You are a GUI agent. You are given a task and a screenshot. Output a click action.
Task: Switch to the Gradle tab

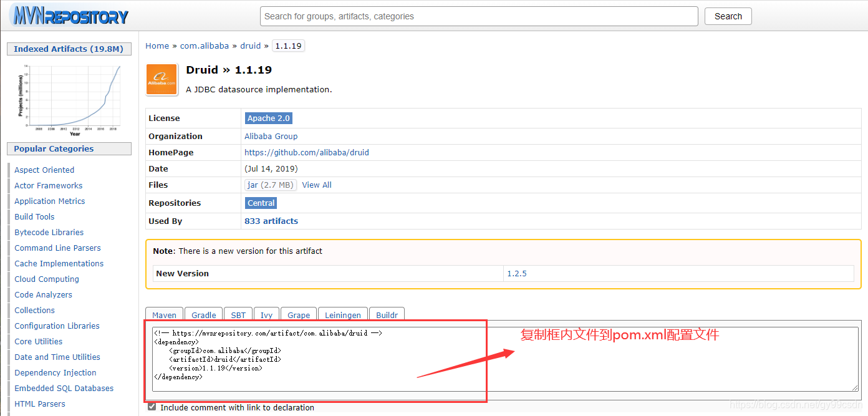(204, 315)
